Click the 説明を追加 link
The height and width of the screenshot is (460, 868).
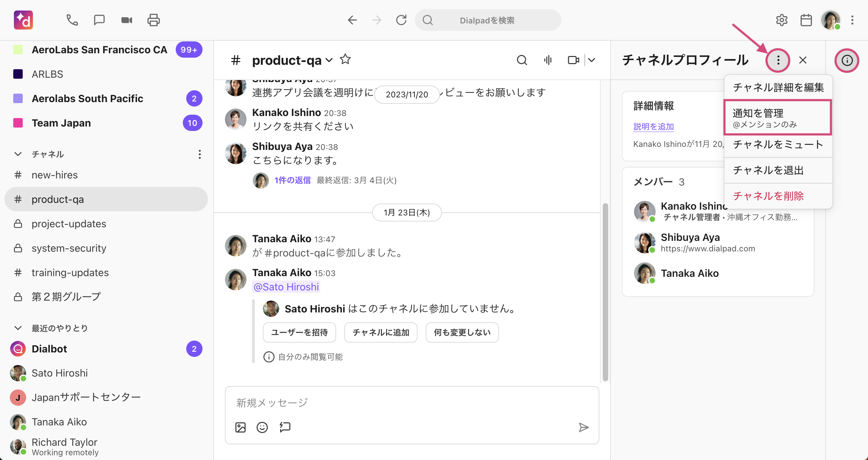(653, 127)
